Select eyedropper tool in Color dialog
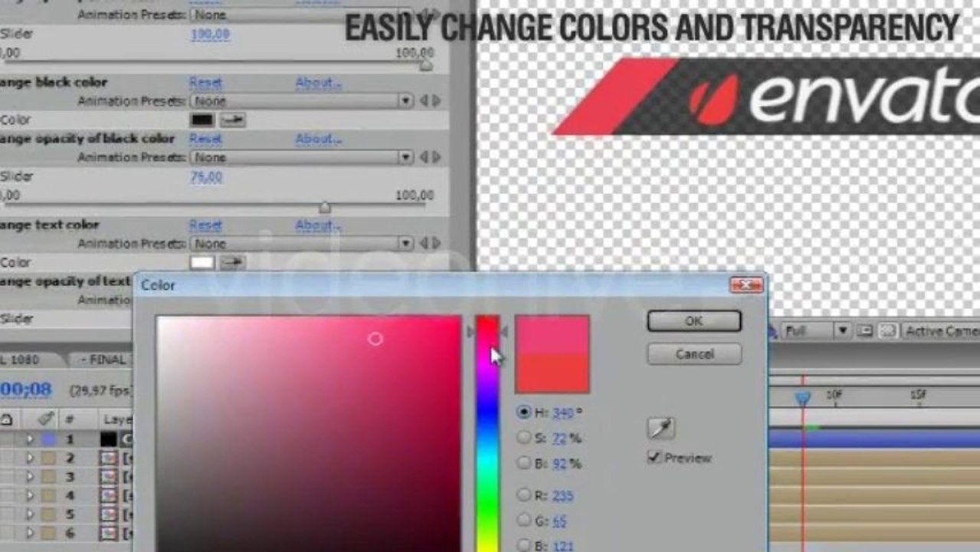 tap(660, 429)
